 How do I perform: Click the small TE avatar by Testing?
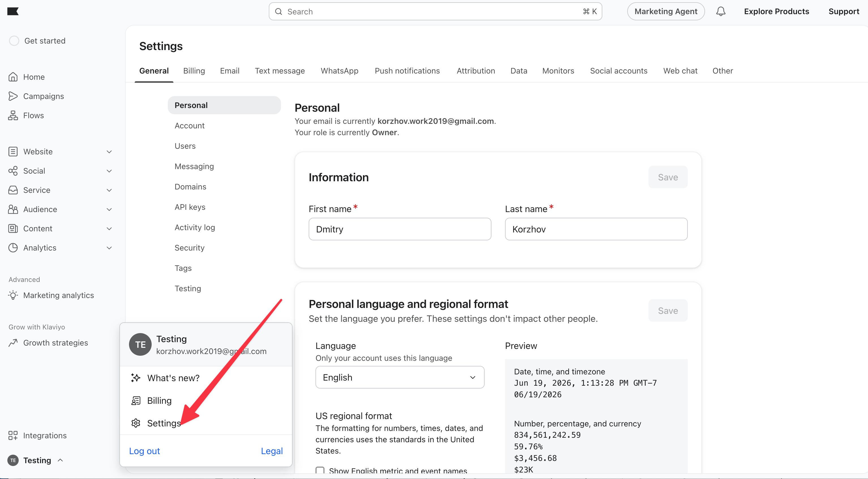(x=13, y=460)
